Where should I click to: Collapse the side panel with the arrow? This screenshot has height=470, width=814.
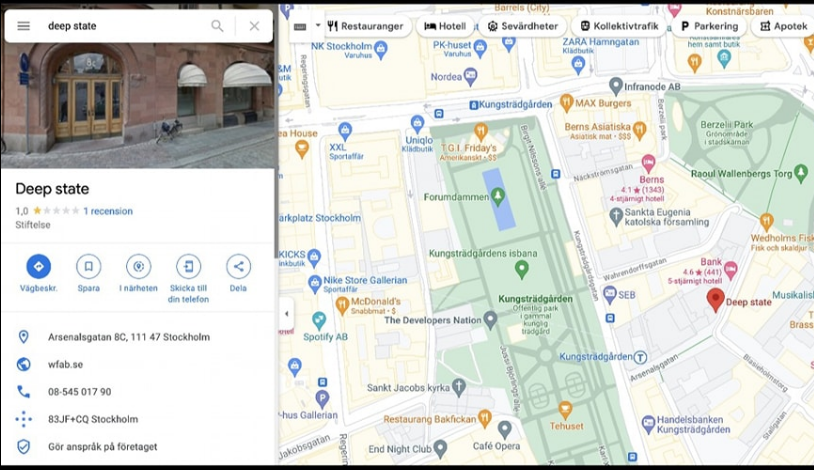point(287,313)
